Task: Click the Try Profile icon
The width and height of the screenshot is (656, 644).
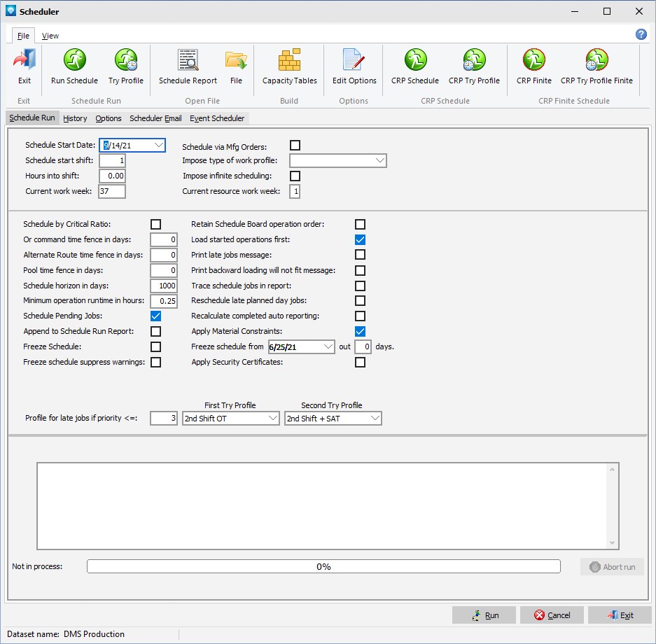Action: click(x=126, y=61)
